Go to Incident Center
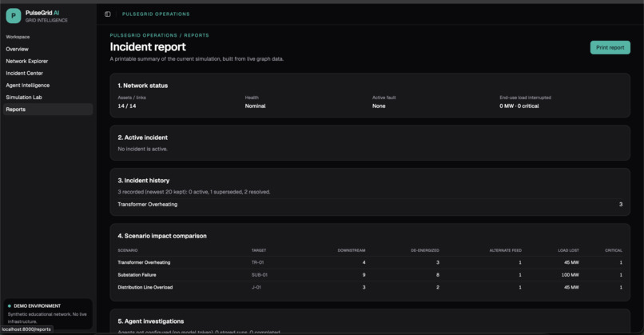This screenshot has width=644, height=335. coord(24,74)
